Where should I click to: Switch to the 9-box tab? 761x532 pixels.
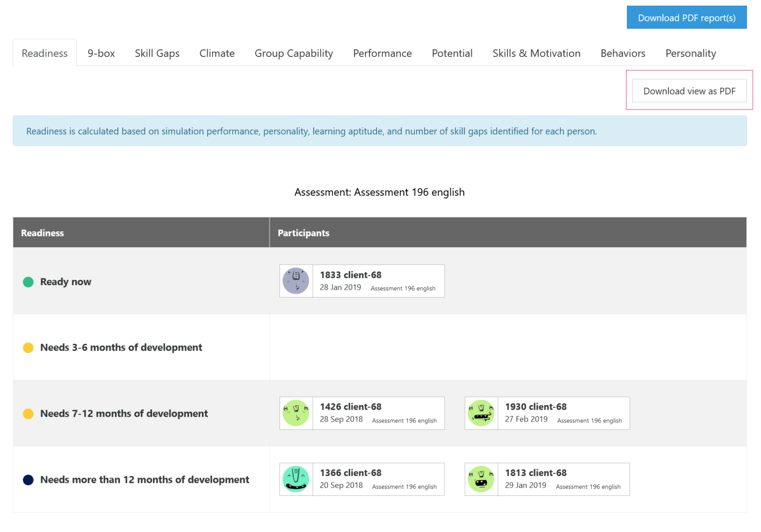coord(101,53)
